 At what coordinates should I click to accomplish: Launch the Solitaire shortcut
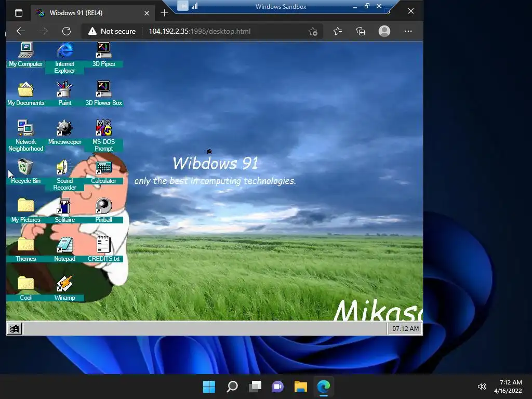[x=64, y=210]
